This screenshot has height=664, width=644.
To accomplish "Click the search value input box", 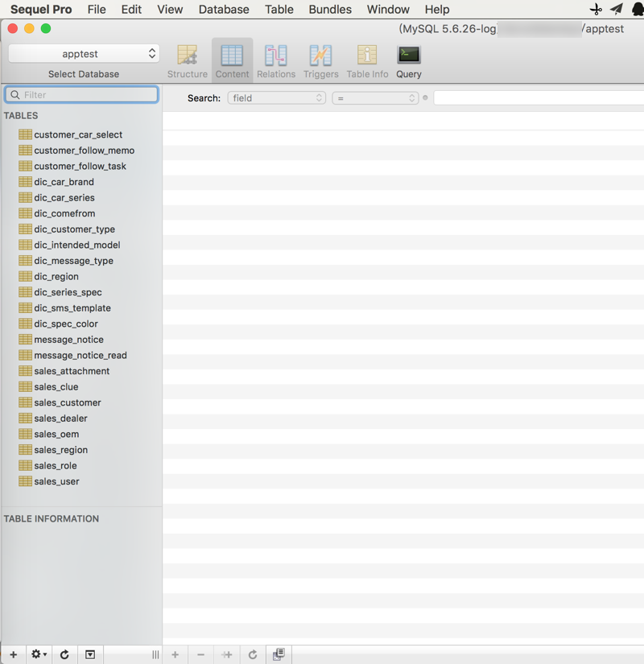I will pyautogui.click(x=539, y=98).
